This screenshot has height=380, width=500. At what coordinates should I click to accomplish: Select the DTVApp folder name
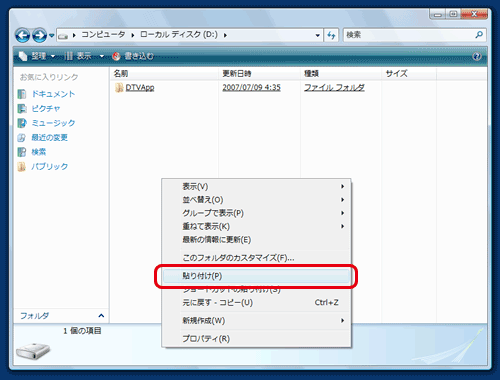[140, 88]
